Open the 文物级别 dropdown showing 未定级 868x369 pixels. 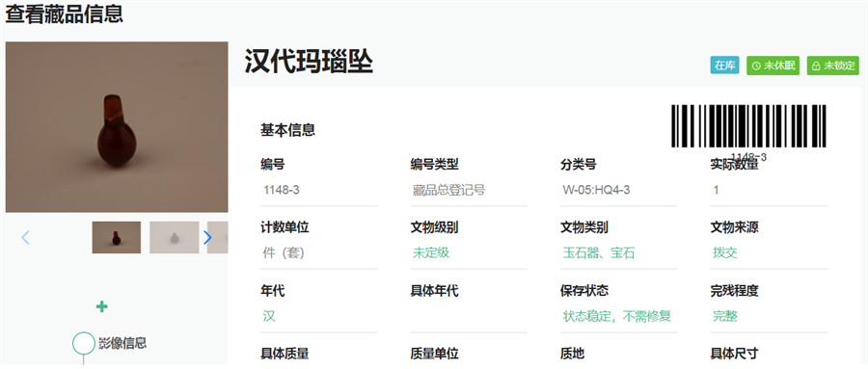[469, 253]
